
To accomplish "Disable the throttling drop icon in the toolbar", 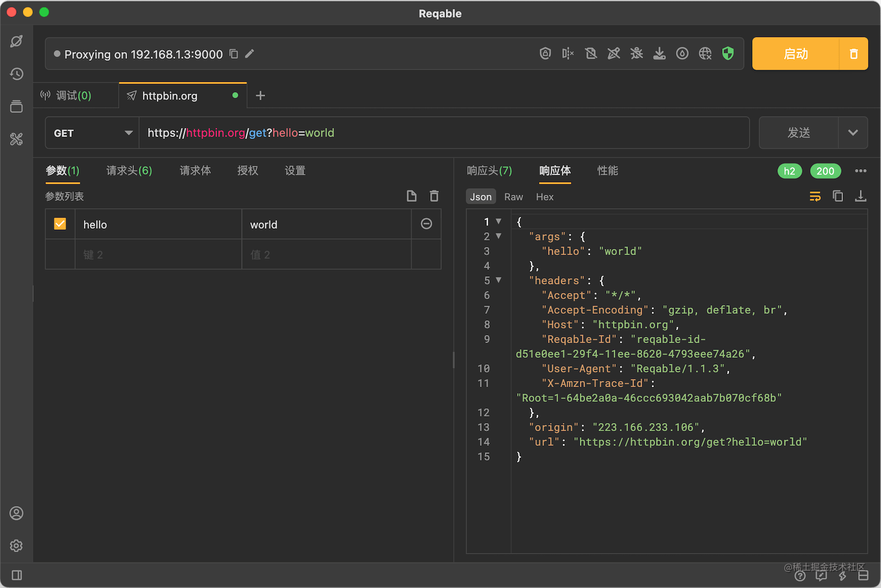I will (682, 53).
